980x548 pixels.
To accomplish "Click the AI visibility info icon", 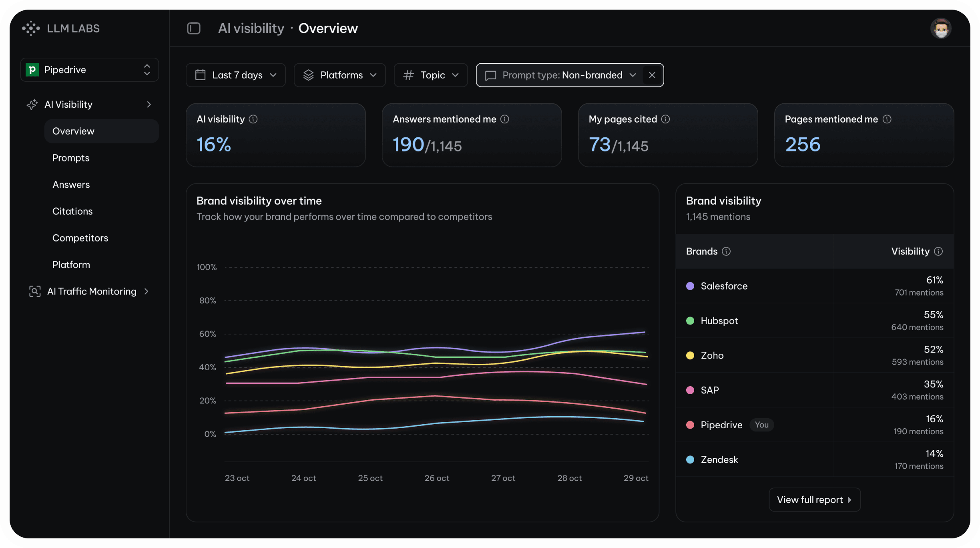I will pyautogui.click(x=253, y=119).
